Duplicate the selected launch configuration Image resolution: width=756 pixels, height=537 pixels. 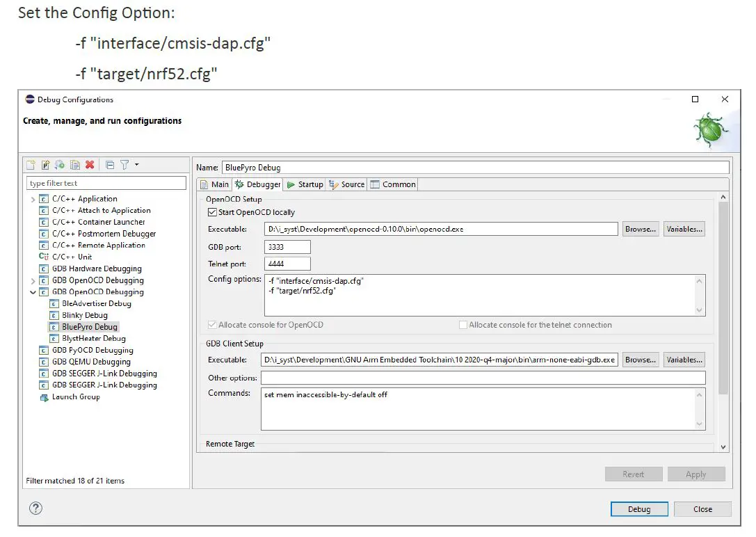point(74,165)
